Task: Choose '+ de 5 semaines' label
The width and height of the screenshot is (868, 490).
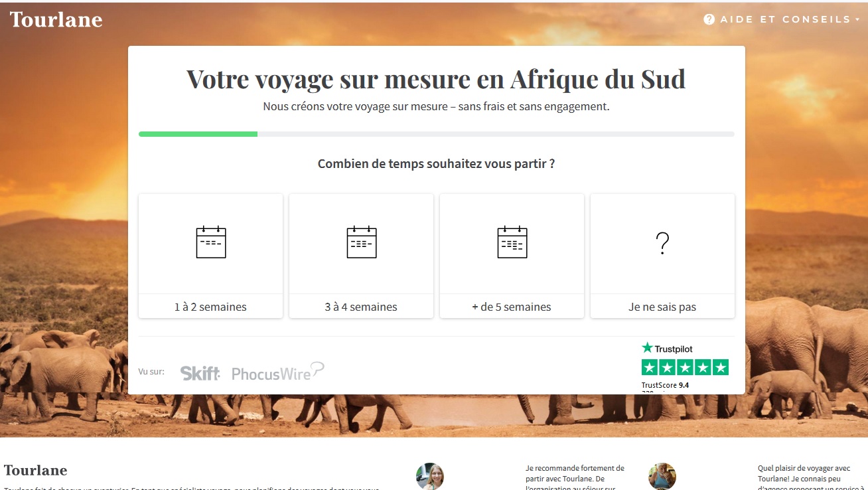Action: [512, 307]
